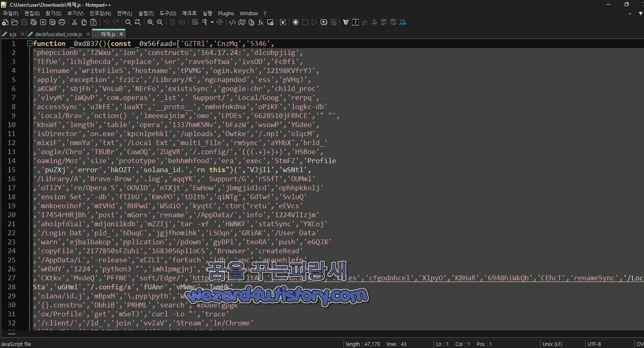
Task: Click the Save file toolbar icon
Action: (x=24, y=22)
